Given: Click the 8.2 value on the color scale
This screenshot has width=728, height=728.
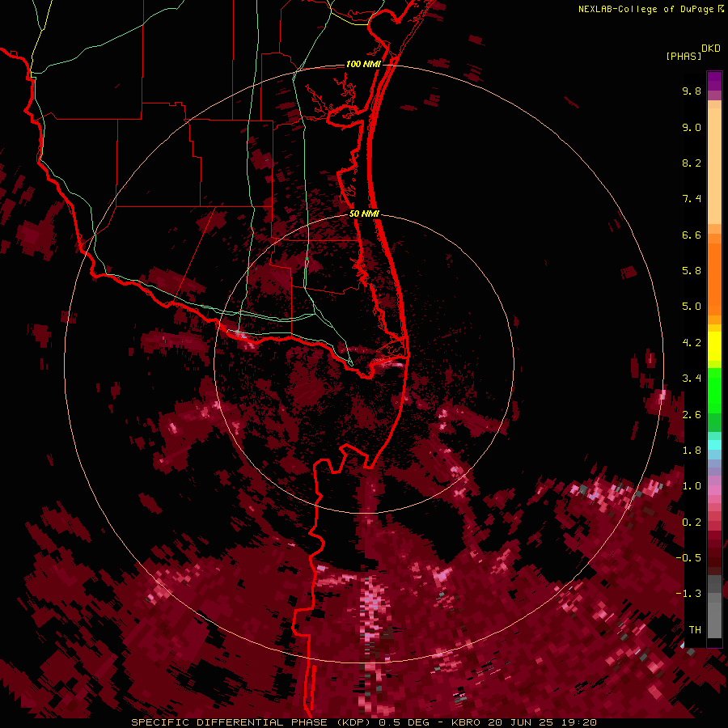Looking at the screenshot, I should 692,163.
